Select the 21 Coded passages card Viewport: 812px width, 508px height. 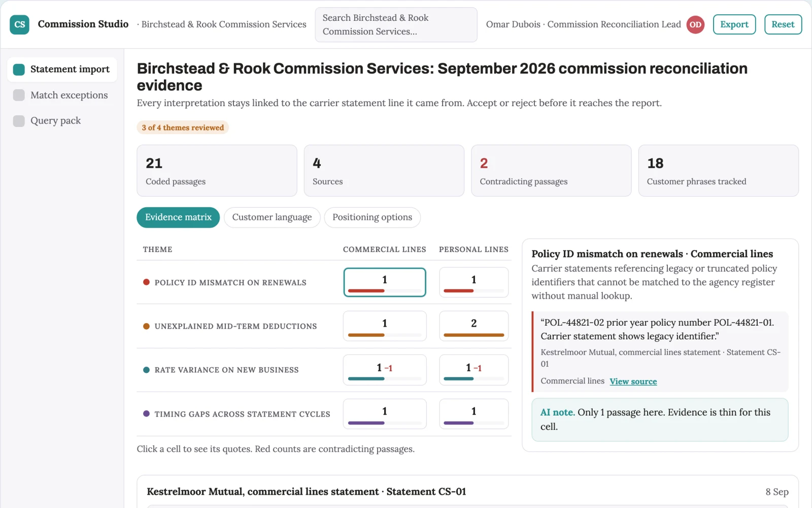[217, 171]
